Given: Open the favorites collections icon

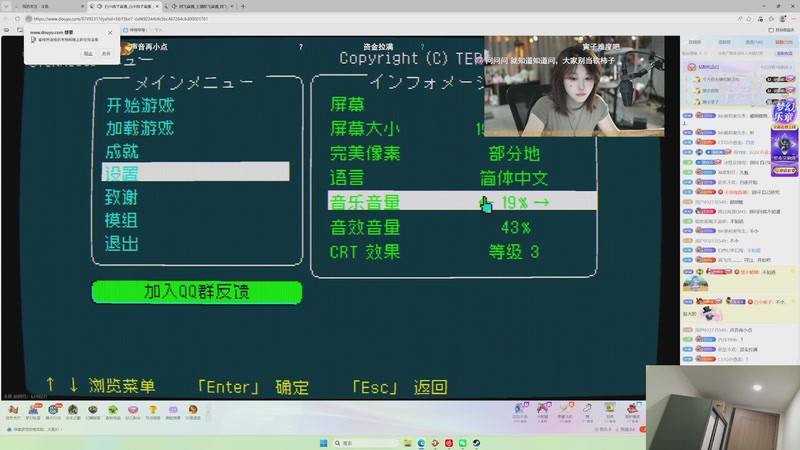Looking at the screenshot, I should pos(771,19).
